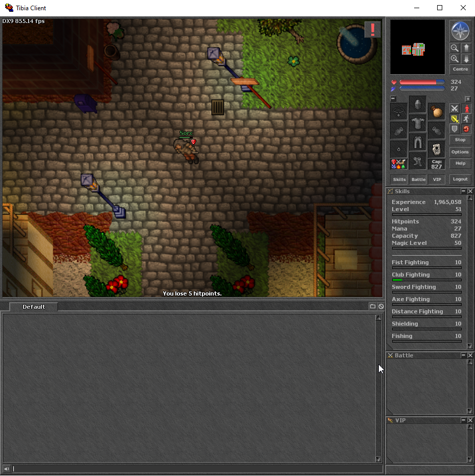Click the Stop button
This screenshot has width=475, height=476.
click(x=460, y=140)
